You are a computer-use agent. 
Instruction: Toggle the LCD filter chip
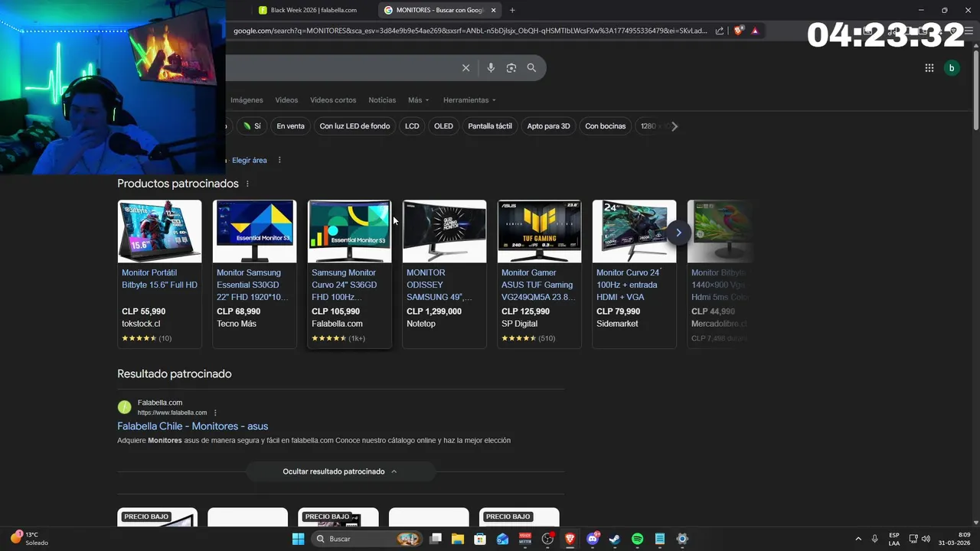click(x=412, y=126)
